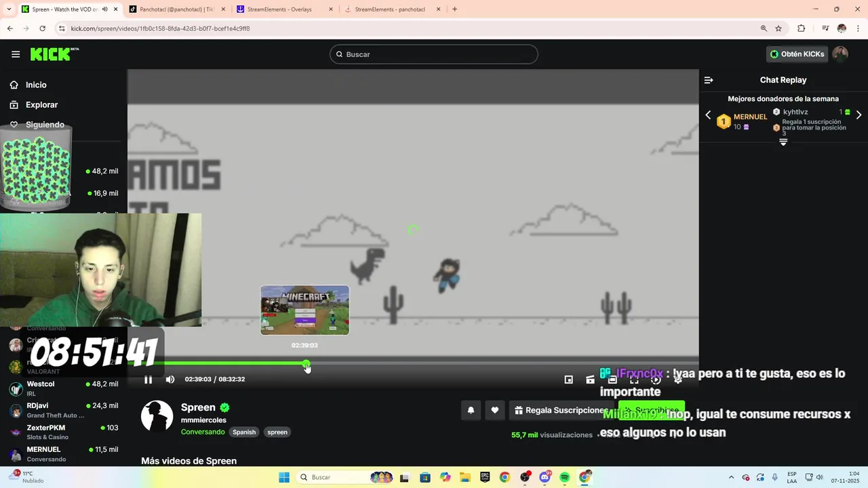Open Explorar in the sidebar
This screenshot has width=868, height=488.
41,105
